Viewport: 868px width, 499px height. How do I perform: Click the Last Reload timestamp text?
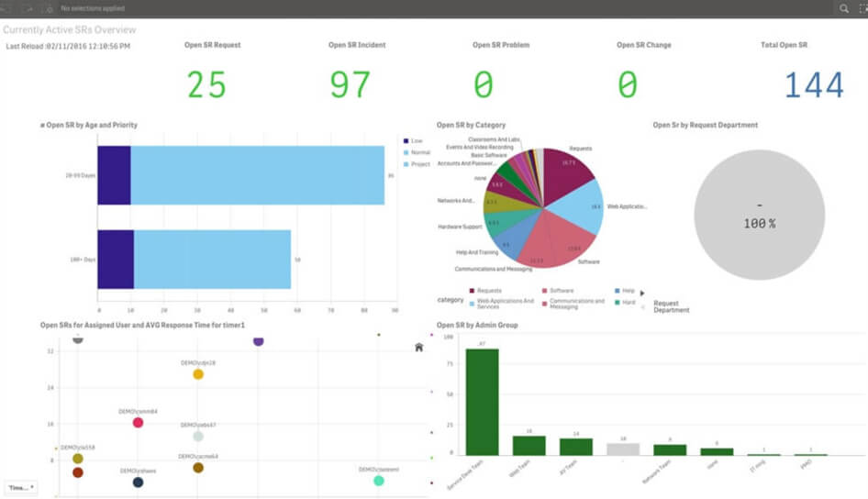68,47
